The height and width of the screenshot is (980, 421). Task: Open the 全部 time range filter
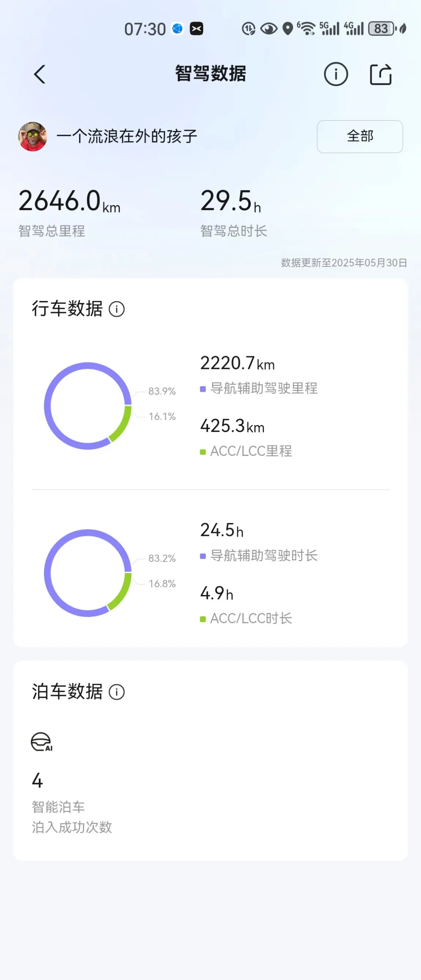360,137
